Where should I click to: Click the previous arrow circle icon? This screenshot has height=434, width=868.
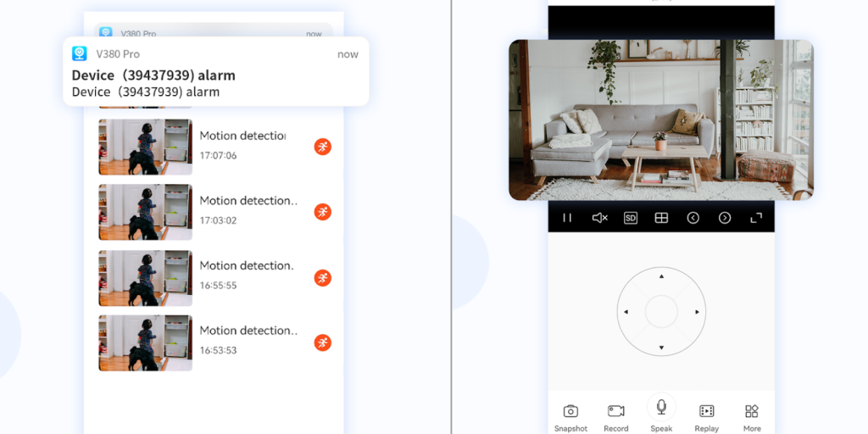[693, 218]
